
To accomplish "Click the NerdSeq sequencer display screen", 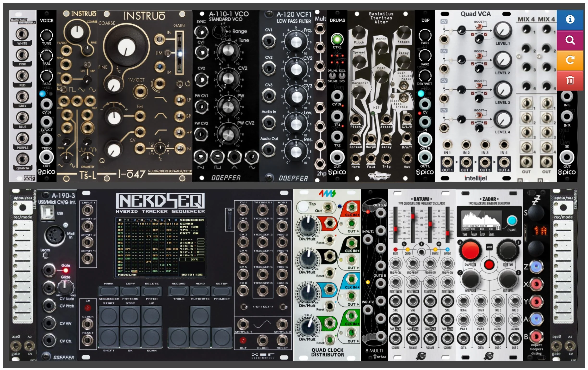I will 160,247.
